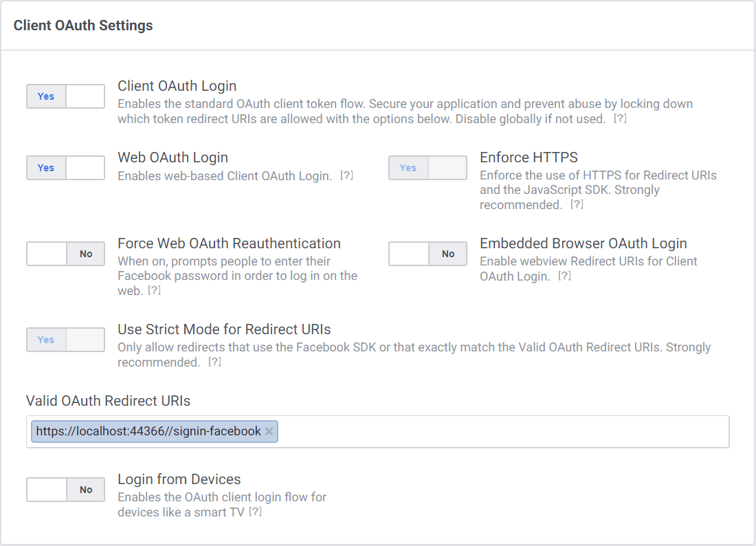Turn off Web OAuth Login
This screenshot has height=546, width=756.
pyautogui.click(x=65, y=168)
